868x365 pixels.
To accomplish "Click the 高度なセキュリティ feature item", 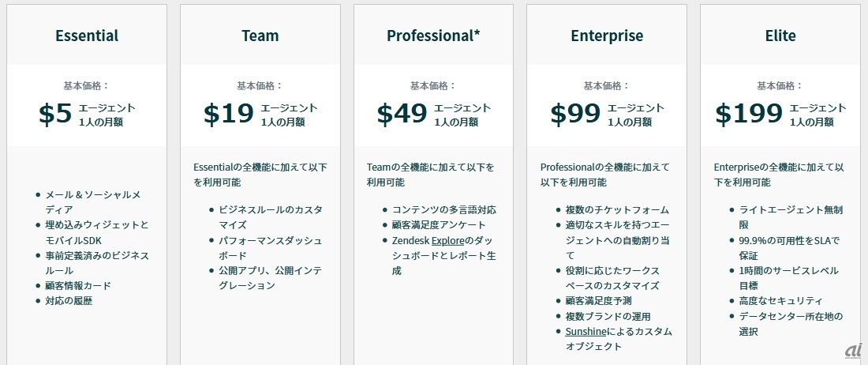I will click(780, 300).
